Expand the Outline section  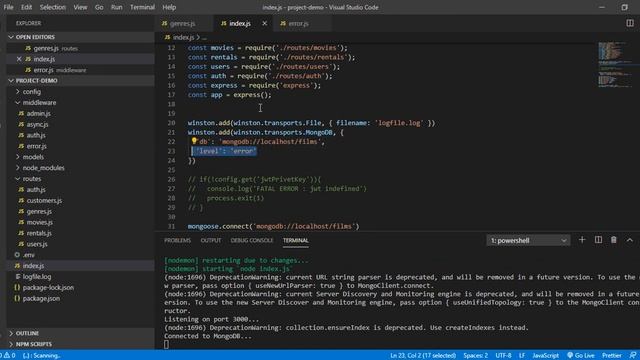pyautogui.click(x=80, y=333)
